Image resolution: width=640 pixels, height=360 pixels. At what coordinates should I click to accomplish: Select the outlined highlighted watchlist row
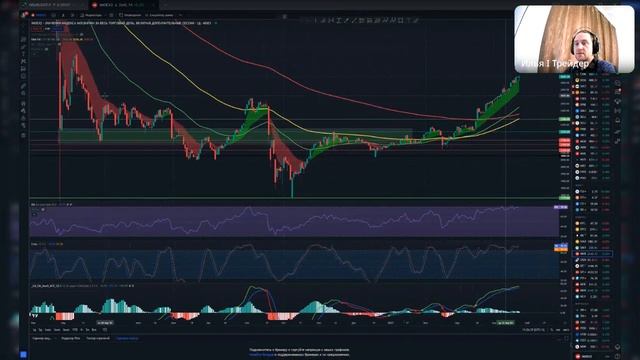[x=592, y=253]
